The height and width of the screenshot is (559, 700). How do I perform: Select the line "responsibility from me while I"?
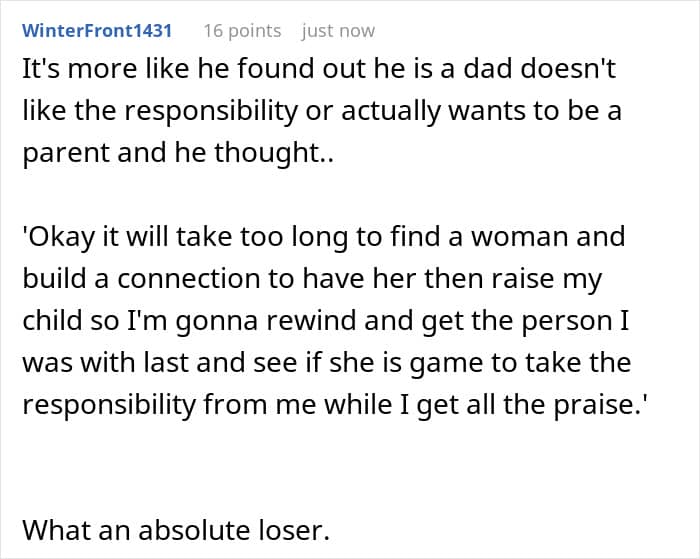(x=332, y=405)
